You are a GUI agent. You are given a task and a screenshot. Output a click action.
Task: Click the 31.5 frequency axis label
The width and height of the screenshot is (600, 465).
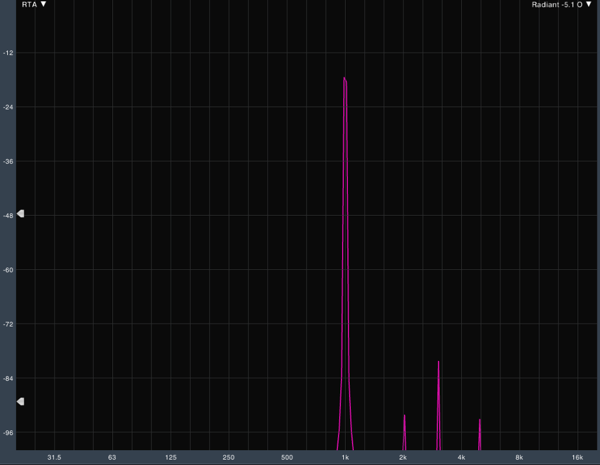tap(54, 457)
